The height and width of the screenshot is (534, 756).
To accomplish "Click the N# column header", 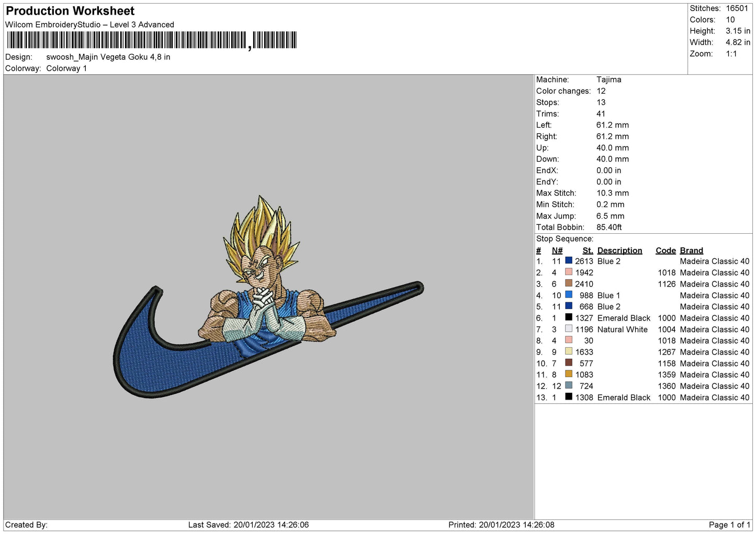I will [x=557, y=251].
